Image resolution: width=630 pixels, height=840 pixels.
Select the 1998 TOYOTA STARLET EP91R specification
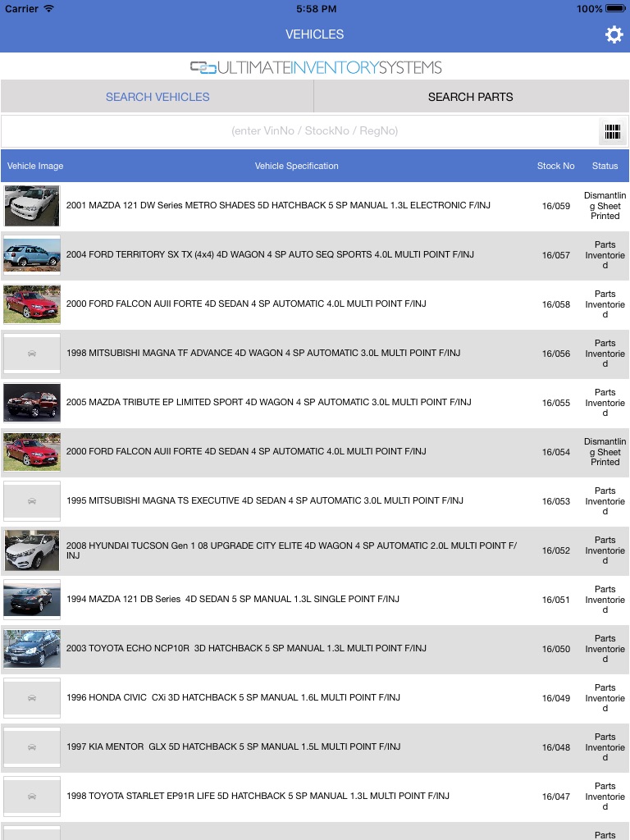coord(258,797)
